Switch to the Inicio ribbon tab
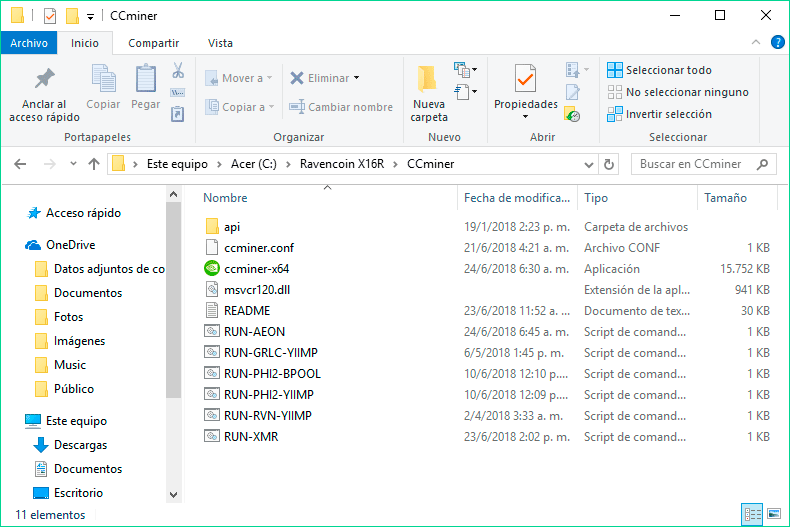The height and width of the screenshot is (527, 790). pyautogui.click(x=85, y=43)
